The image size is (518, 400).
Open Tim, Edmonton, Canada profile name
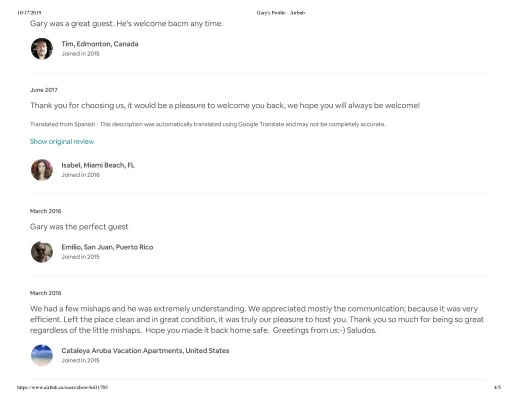(100, 44)
